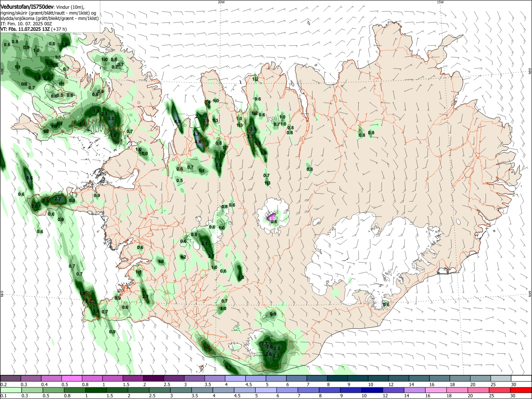
Task: Click the "20W" longitude label at top
Action: [221, 2]
